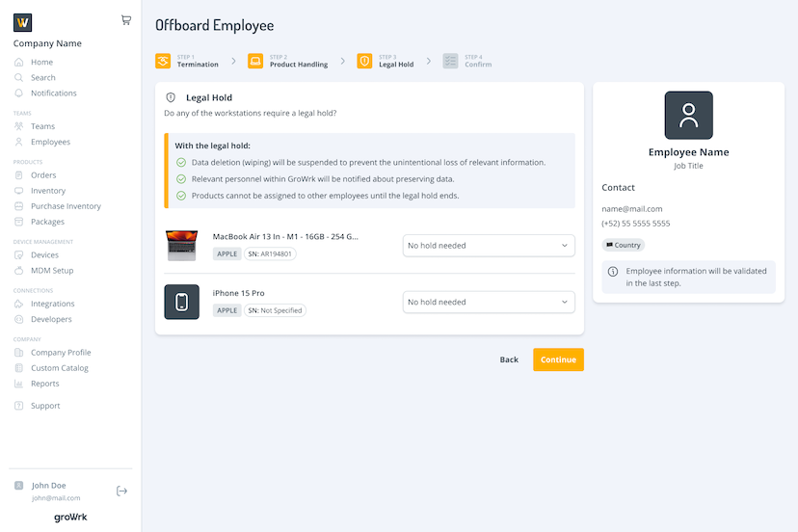
Task: Open Notifications in the sidebar
Action: [53, 93]
